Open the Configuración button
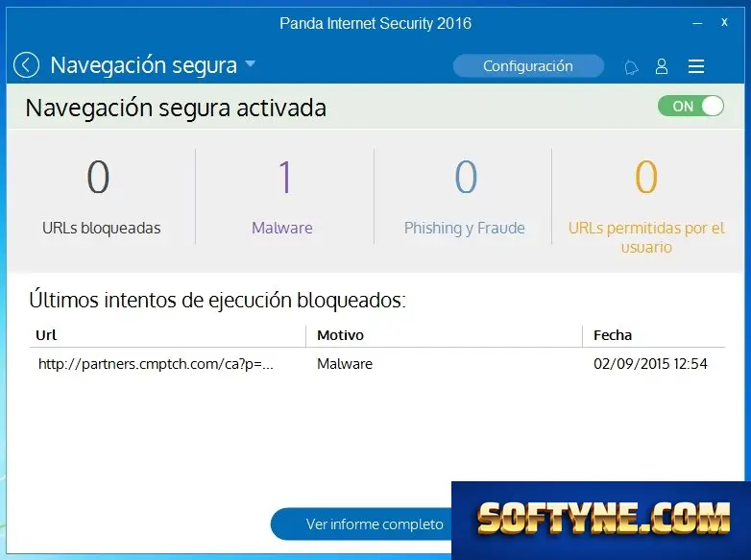The height and width of the screenshot is (560, 751). pos(528,66)
